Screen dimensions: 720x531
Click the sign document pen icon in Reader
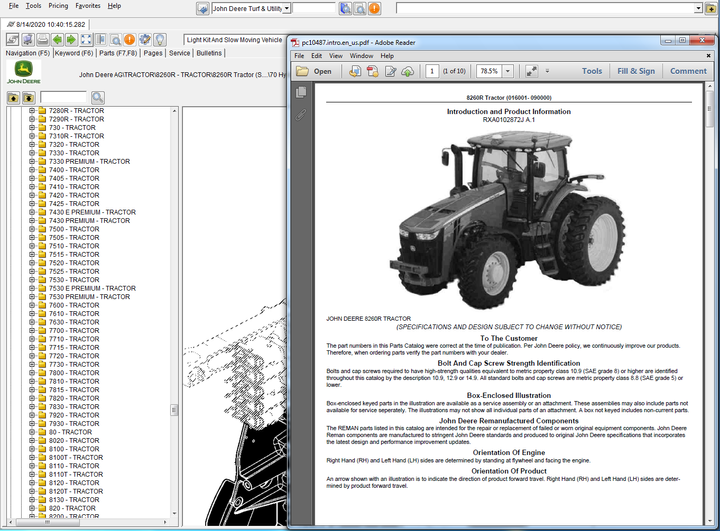click(x=390, y=71)
